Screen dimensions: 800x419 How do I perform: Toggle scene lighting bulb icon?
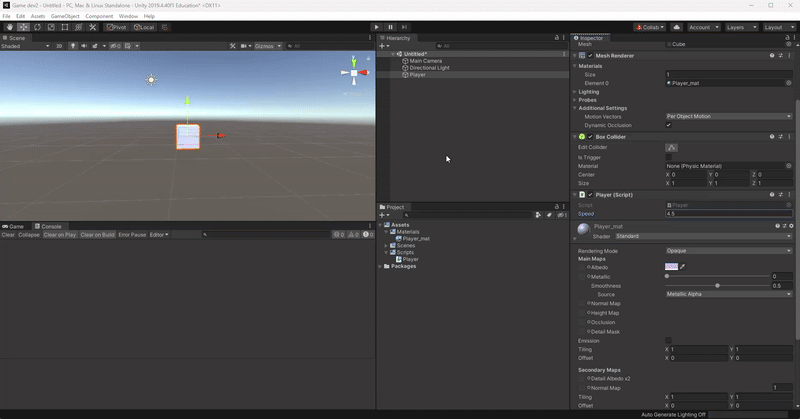[73, 46]
